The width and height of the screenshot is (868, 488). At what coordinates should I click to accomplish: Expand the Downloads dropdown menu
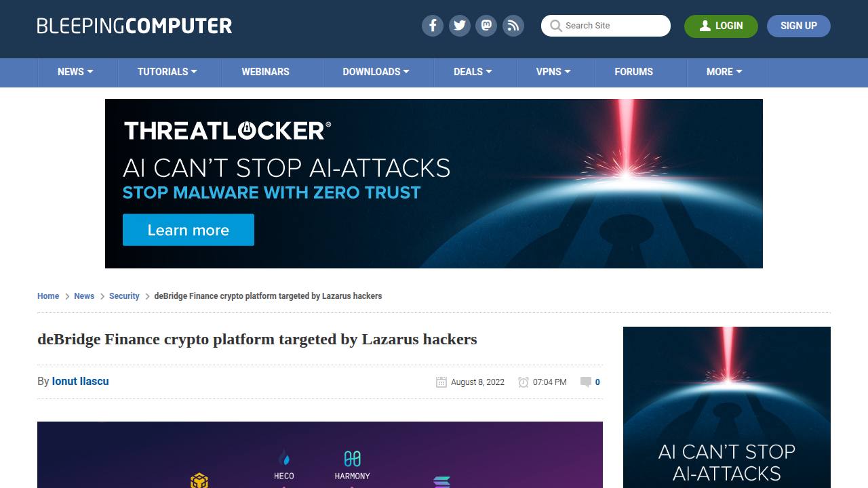[x=376, y=72]
